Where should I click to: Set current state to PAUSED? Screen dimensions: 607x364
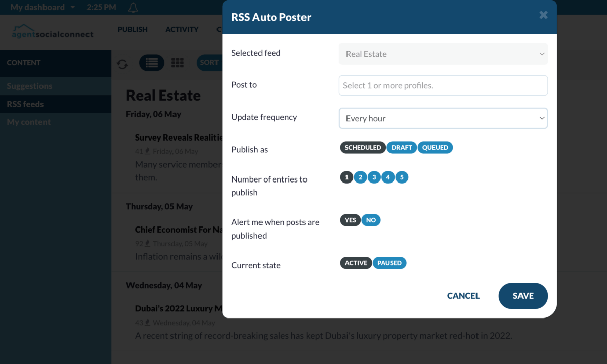tap(389, 263)
